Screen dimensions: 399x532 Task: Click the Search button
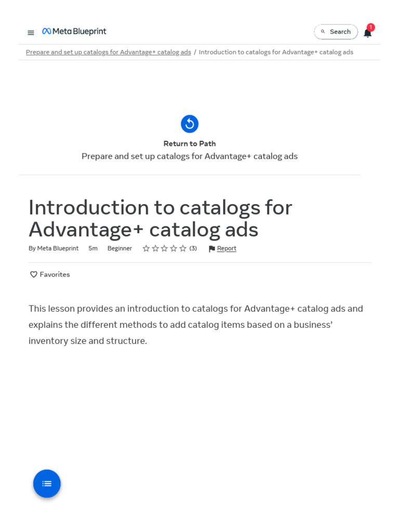click(336, 32)
